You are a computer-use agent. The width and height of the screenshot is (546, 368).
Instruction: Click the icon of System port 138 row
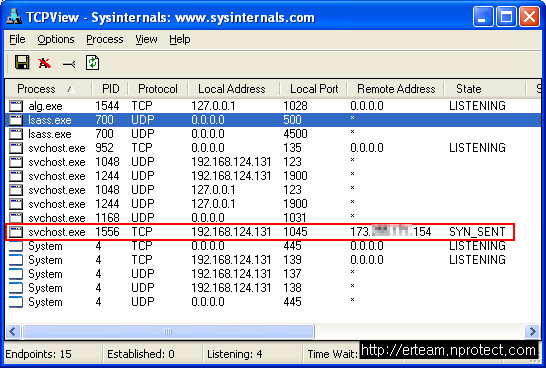[x=16, y=288]
